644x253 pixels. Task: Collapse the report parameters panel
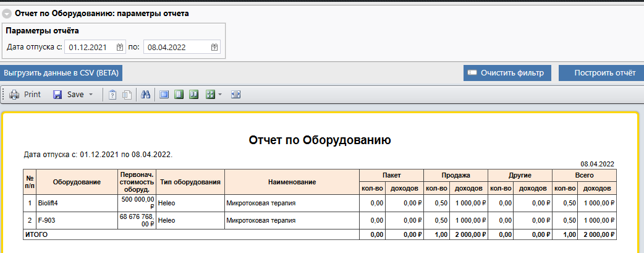pos(6,12)
